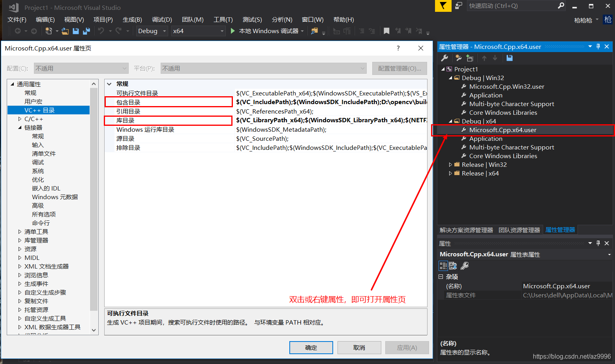Screen dimensions: 615x364
Task: Click the save file icon in main toolbar
Action: (76, 31)
